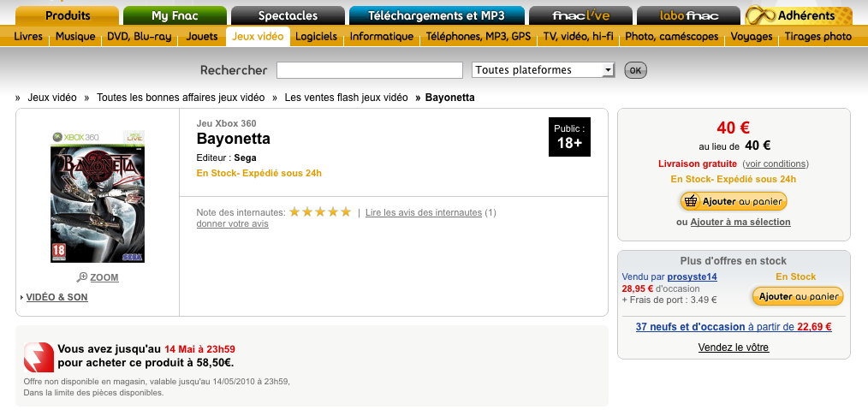868x416 pixels.
Task: Click the five-star rating icons
Action: point(320,212)
